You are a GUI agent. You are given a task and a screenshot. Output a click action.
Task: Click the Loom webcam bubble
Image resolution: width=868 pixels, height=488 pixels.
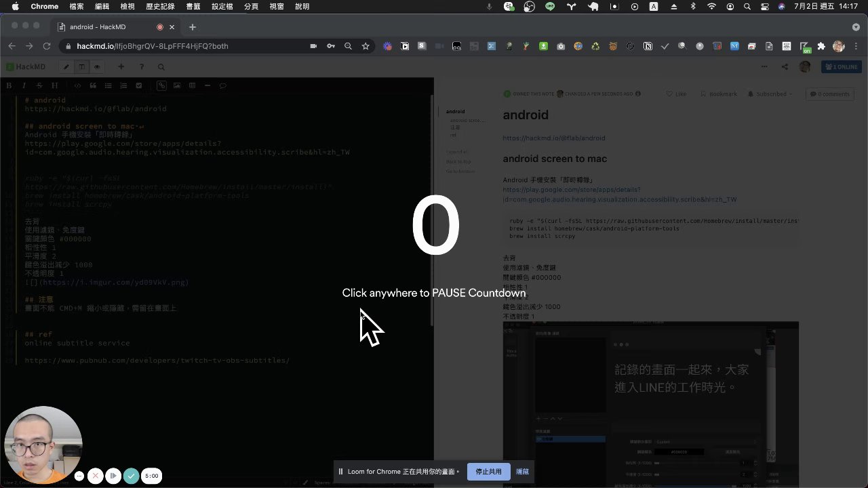[43, 445]
